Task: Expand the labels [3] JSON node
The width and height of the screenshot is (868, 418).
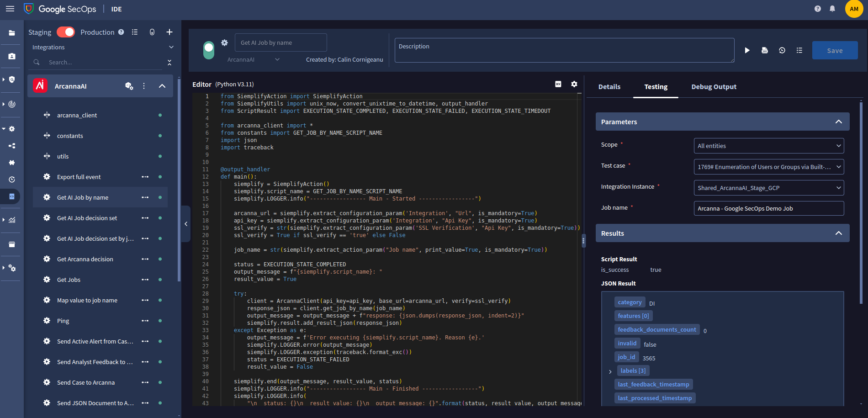Action: point(610,371)
